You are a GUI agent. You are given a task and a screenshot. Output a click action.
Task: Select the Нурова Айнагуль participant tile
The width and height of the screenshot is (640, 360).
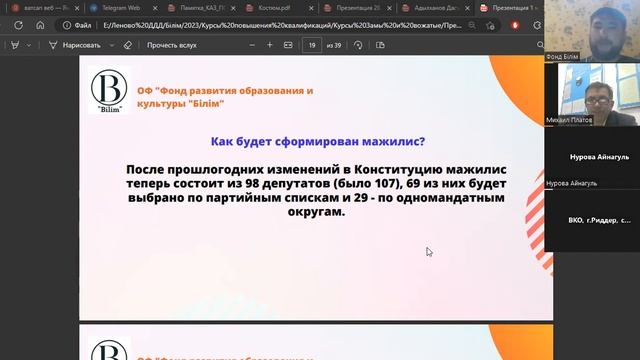click(592, 157)
